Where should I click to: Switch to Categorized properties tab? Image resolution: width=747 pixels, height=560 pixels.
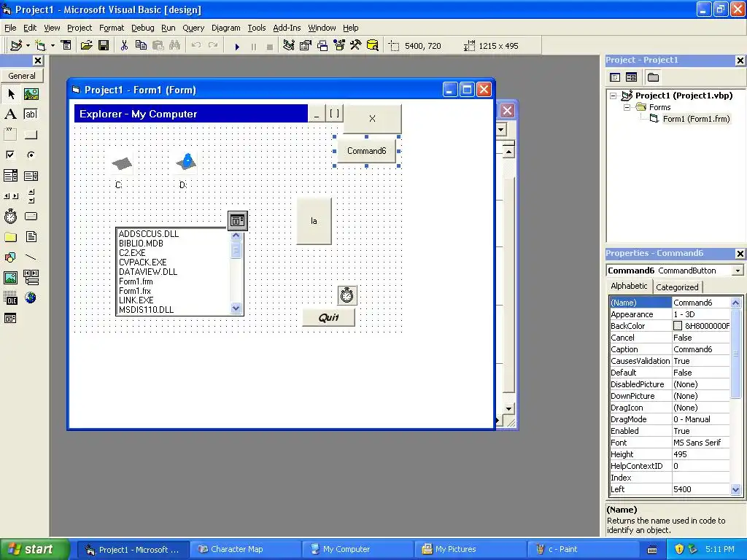(x=677, y=287)
